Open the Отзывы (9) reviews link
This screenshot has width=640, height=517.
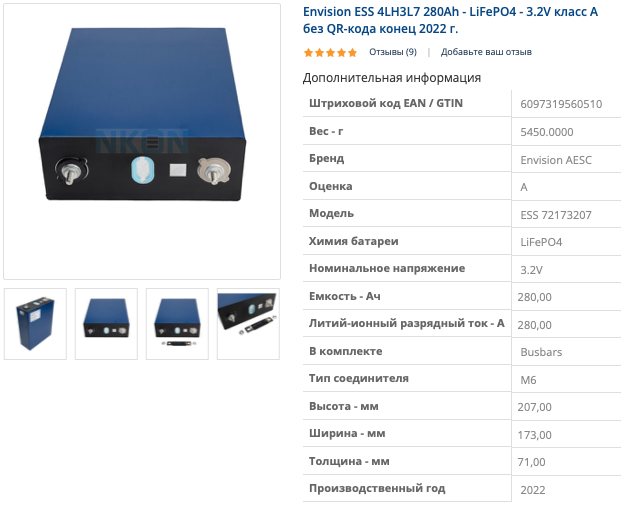click(x=393, y=52)
